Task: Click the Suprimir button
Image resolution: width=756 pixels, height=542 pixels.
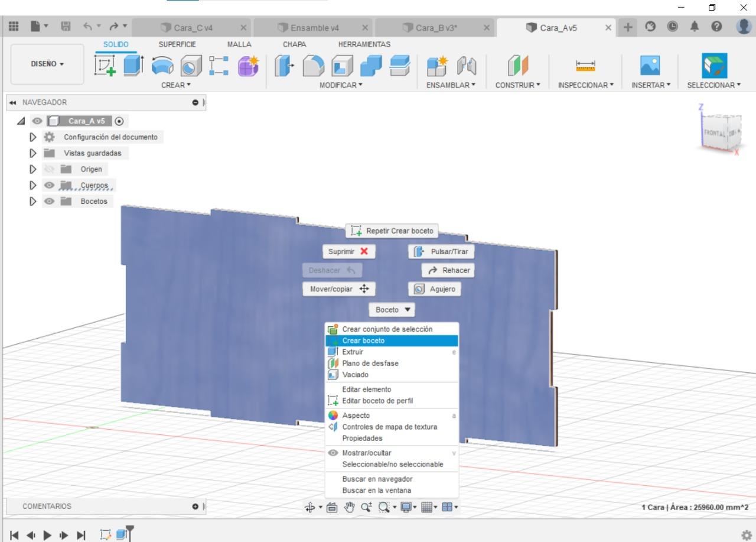Action: tap(348, 251)
